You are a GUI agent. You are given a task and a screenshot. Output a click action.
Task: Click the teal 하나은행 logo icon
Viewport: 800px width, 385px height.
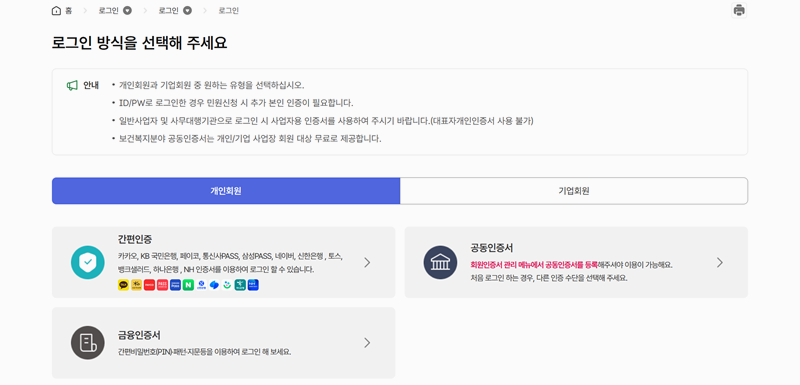point(240,286)
